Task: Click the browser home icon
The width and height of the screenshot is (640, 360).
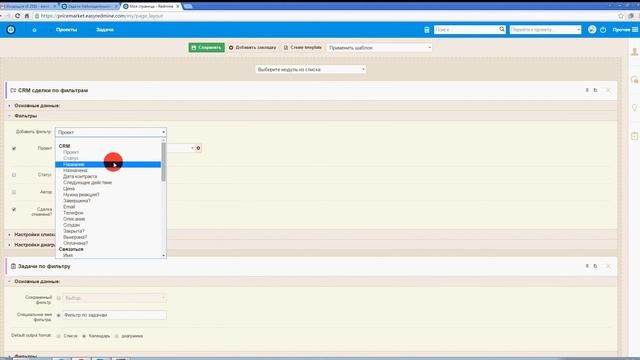Action: (x=27, y=16)
